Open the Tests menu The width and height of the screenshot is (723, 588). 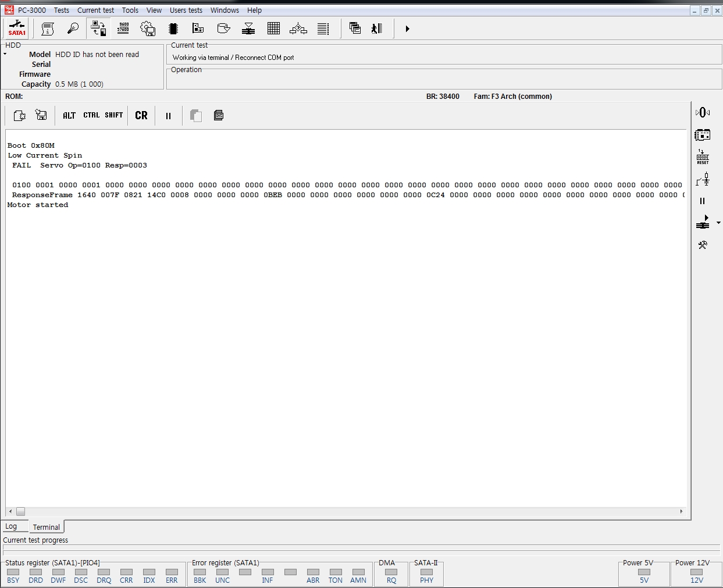pyautogui.click(x=62, y=10)
